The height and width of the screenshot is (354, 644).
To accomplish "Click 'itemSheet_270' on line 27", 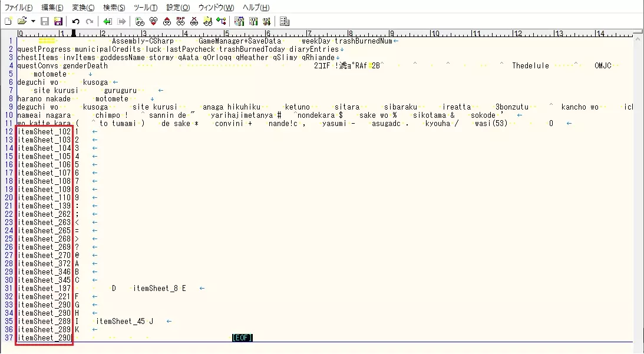I will tap(44, 255).
